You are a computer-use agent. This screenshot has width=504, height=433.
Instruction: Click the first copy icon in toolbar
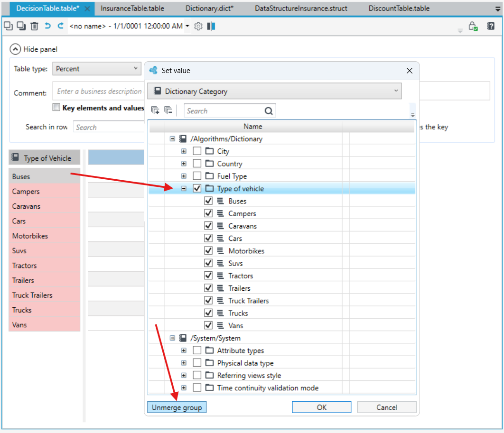(x=9, y=26)
